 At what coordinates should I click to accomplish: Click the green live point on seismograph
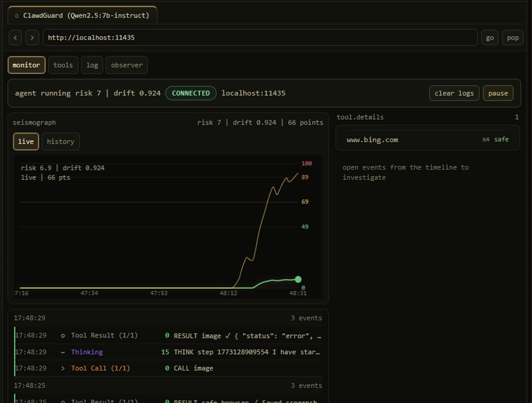[x=298, y=279]
